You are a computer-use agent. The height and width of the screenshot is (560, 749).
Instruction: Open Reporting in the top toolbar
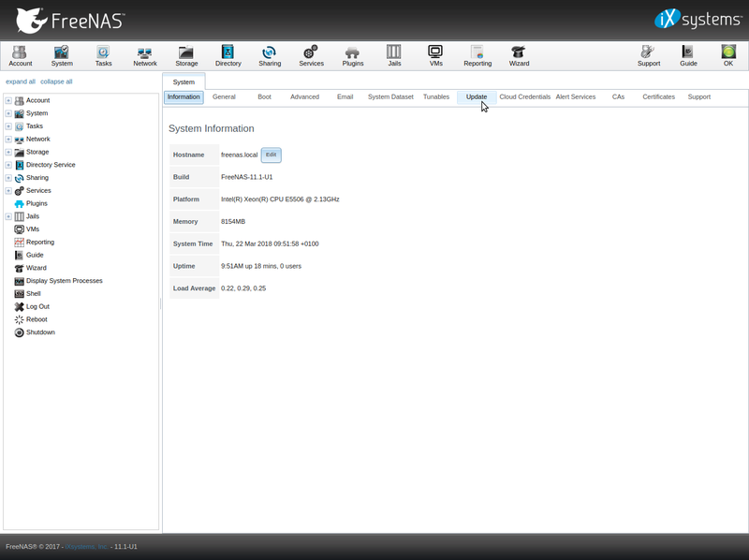tap(477, 56)
